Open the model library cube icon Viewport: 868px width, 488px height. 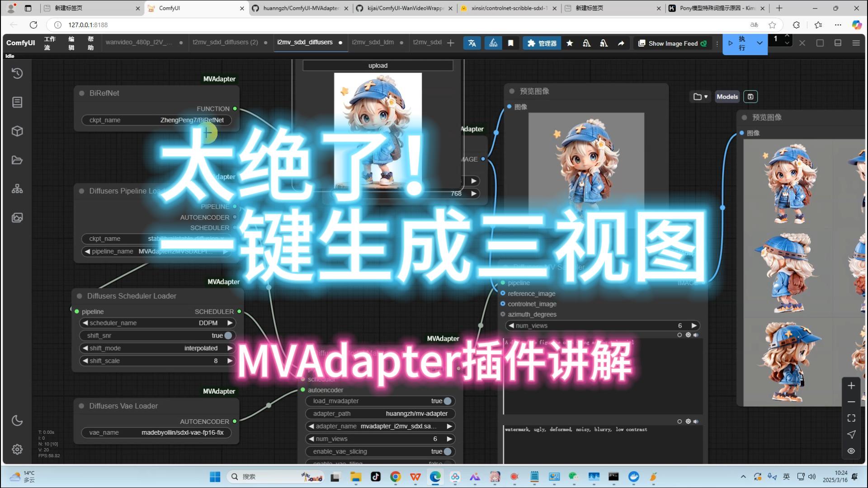17,131
